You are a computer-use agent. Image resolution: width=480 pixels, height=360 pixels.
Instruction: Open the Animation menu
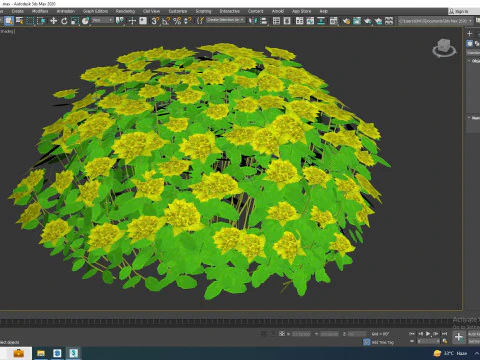click(x=66, y=11)
